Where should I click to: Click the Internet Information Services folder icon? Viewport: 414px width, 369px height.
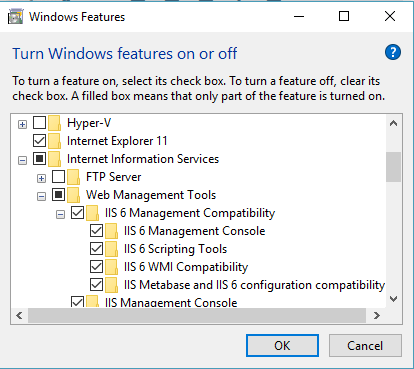click(x=55, y=159)
